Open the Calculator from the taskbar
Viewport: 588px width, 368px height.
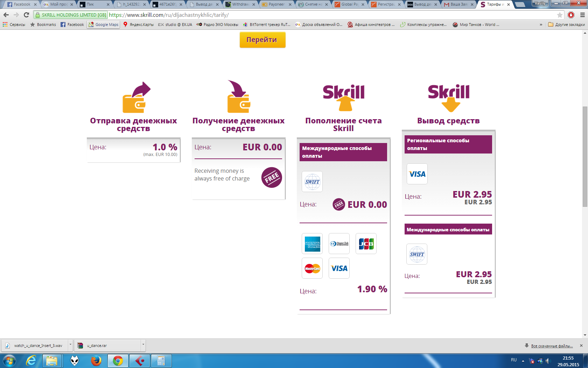(161, 361)
